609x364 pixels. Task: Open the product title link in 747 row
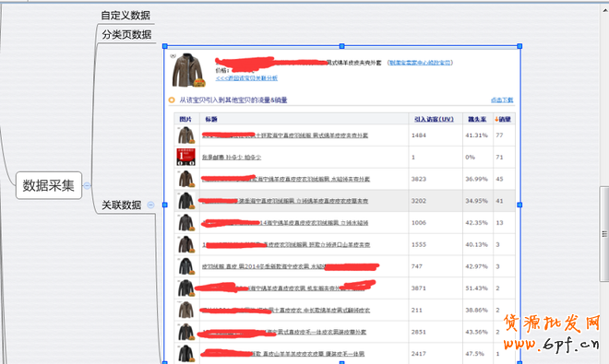(x=290, y=266)
